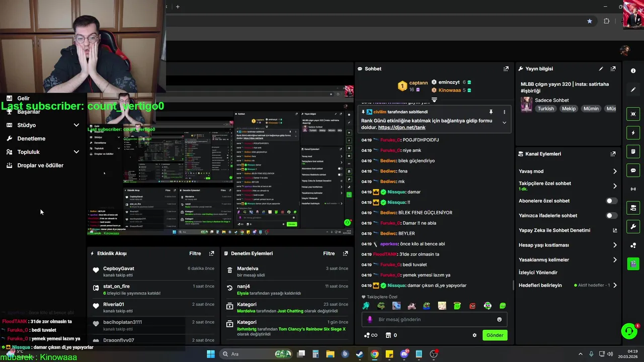Image resolution: width=644 pixels, height=362 pixels.
Task: Pop out the Sohbet chat panel
Action: click(506, 69)
